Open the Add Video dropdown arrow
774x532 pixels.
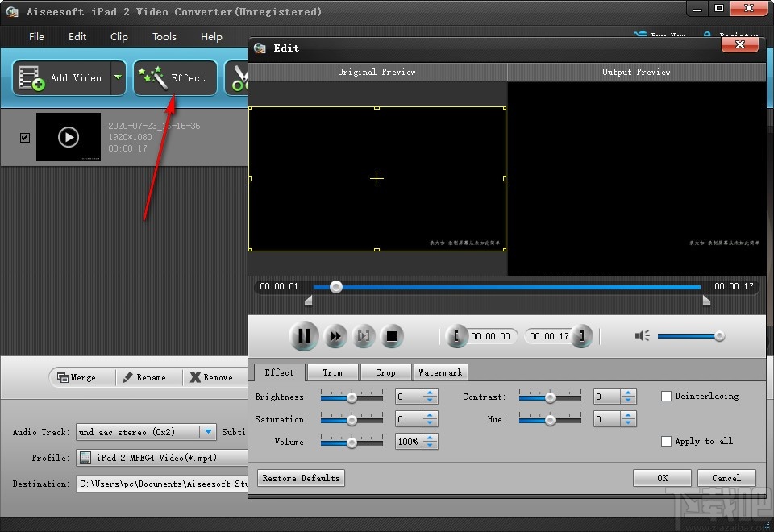[118, 77]
